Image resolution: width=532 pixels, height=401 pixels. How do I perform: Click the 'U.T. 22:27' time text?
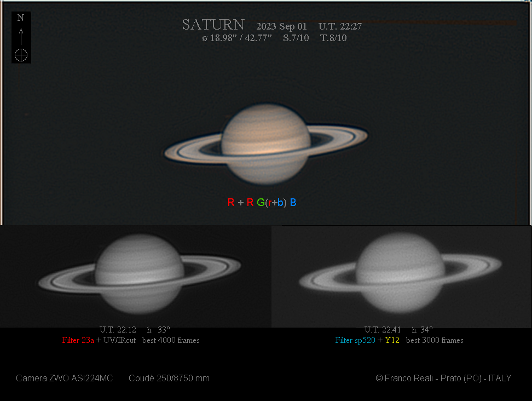click(x=340, y=26)
